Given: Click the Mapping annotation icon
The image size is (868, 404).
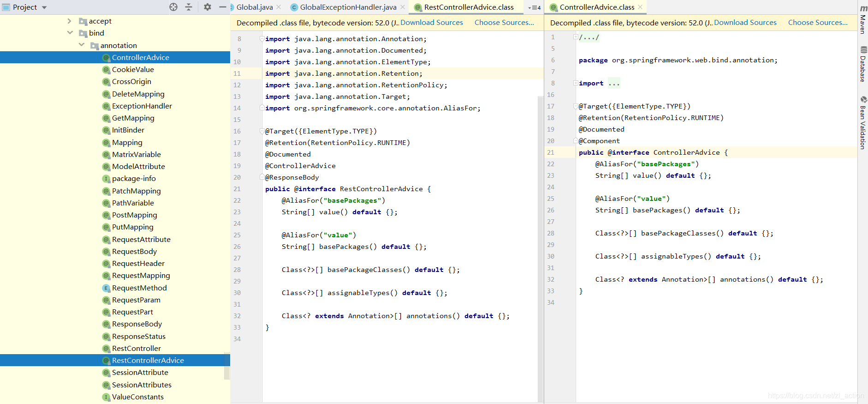Looking at the screenshot, I should 106,142.
